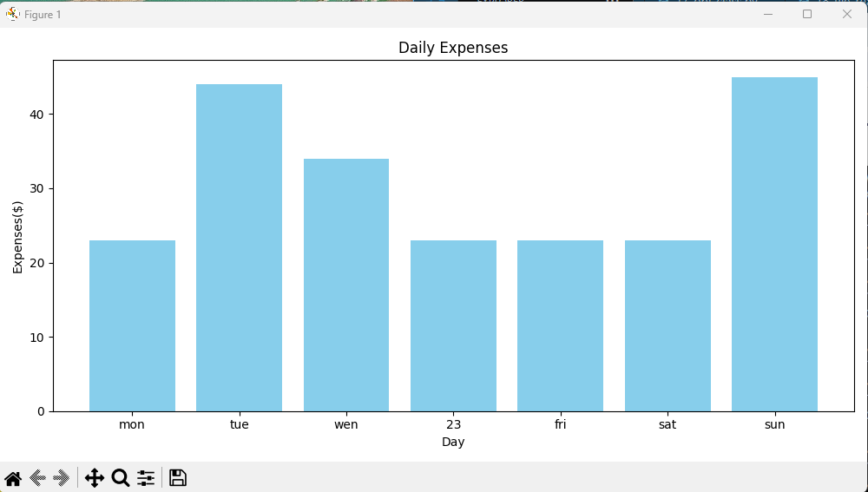Open the Configure subplots sliders icon

(146, 478)
